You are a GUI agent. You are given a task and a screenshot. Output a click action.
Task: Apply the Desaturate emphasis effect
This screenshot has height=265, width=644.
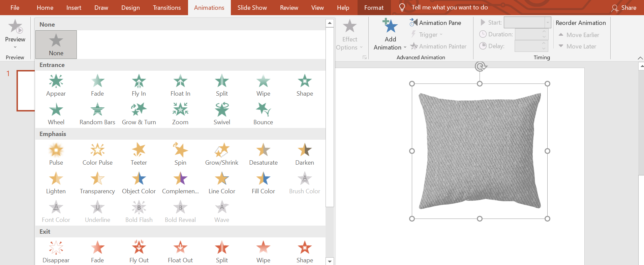tap(263, 154)
